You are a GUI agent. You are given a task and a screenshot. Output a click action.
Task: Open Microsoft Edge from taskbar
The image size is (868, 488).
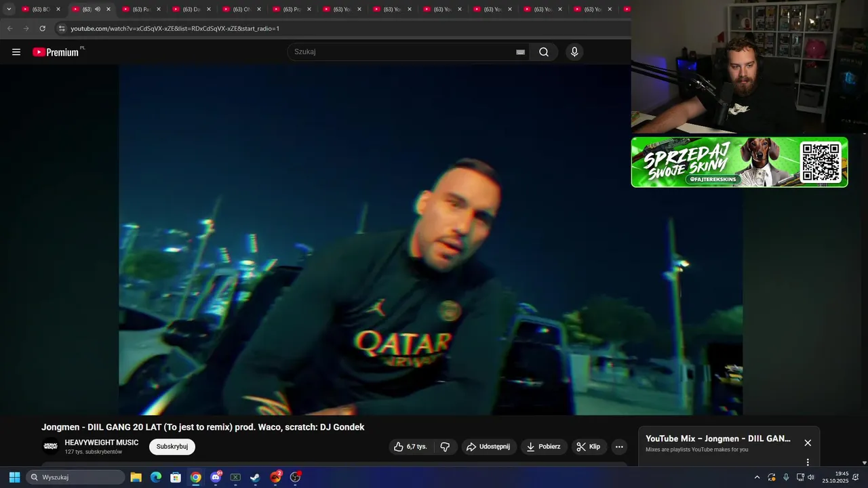pyautogui.click(x=156, y=477)
